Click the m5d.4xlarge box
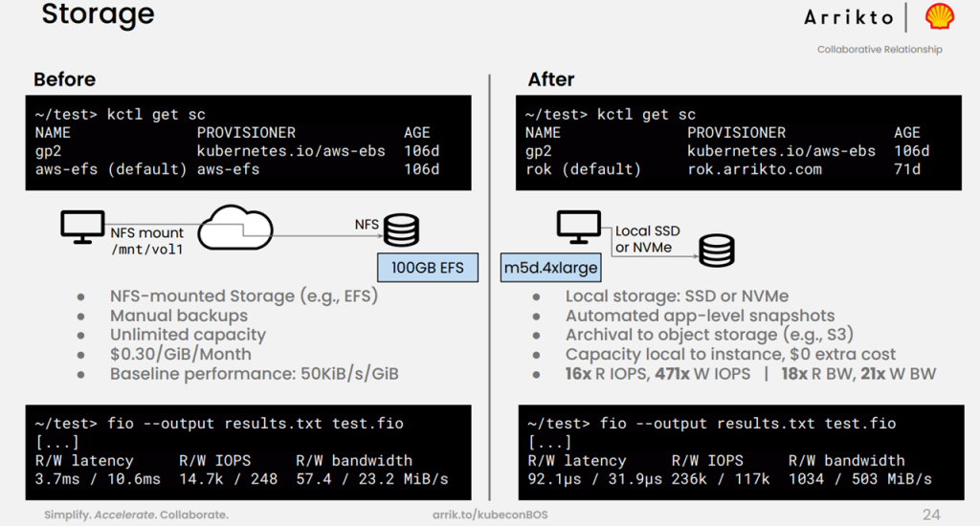Viewport: 980px width, 526px height. click(x=550, y=268)
